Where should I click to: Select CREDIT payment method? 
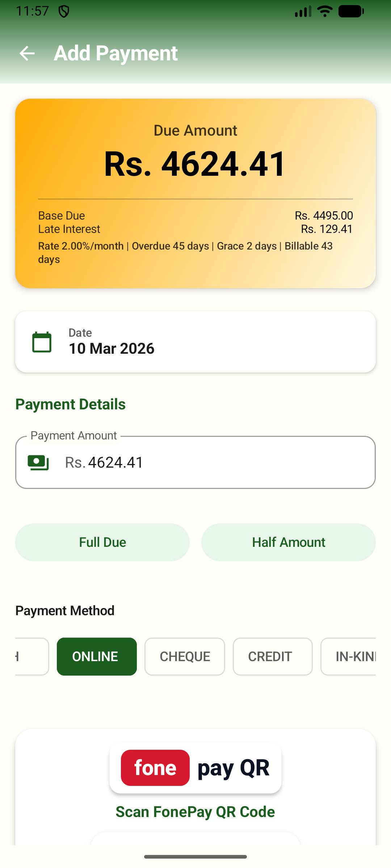click(273, 656)
